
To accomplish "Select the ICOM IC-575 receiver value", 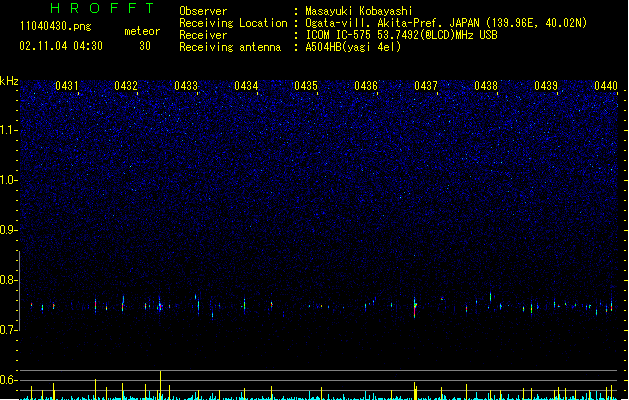I will [x=402, y=35].
